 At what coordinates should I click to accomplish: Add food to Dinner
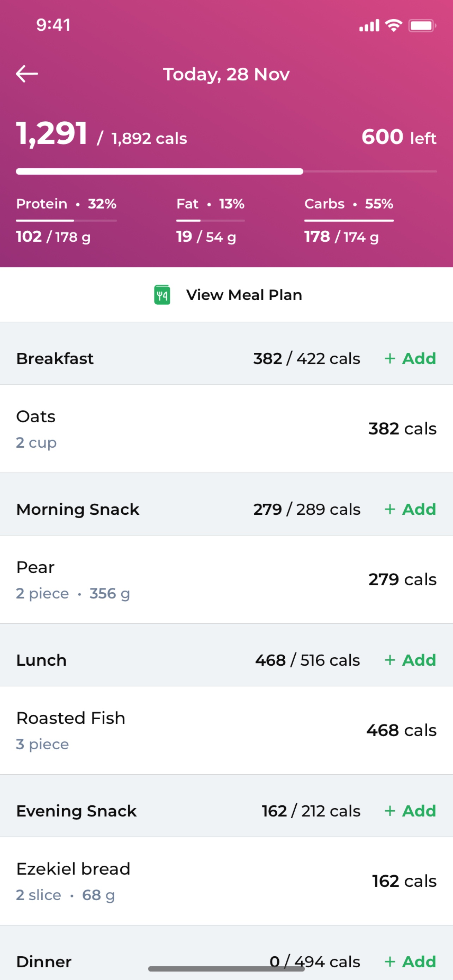pos(410,961)
